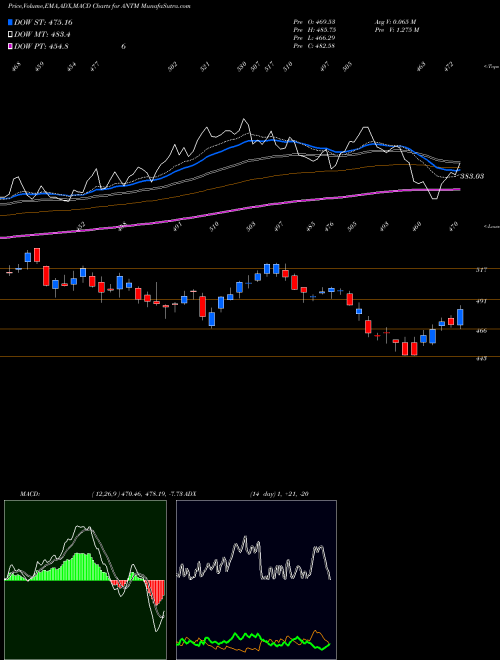Click the tall red candlestick near the chart start
This screenshot has width=500, height=660.
46,276
